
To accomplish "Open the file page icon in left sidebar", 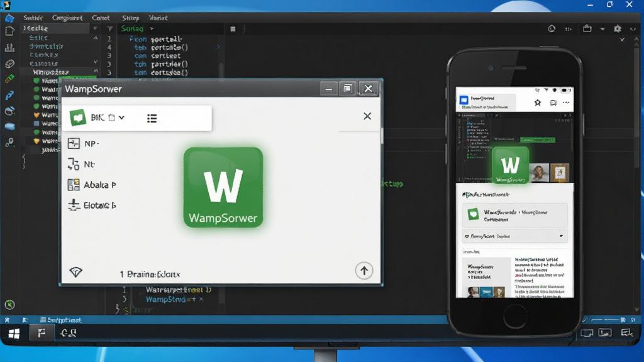I will pyautogui.click(x=9, y=31).
